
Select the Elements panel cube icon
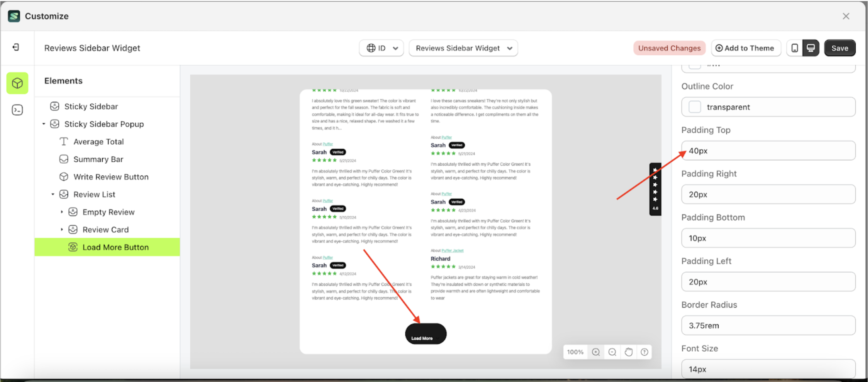coord(17,83)
